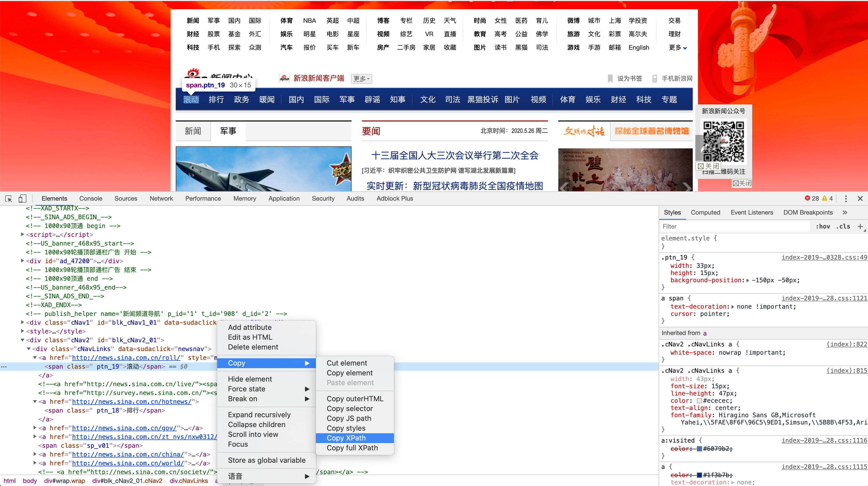Close the QR code popup 关闭 box
The height and width of the screenshot is (486, 868).
coord(742,183)
